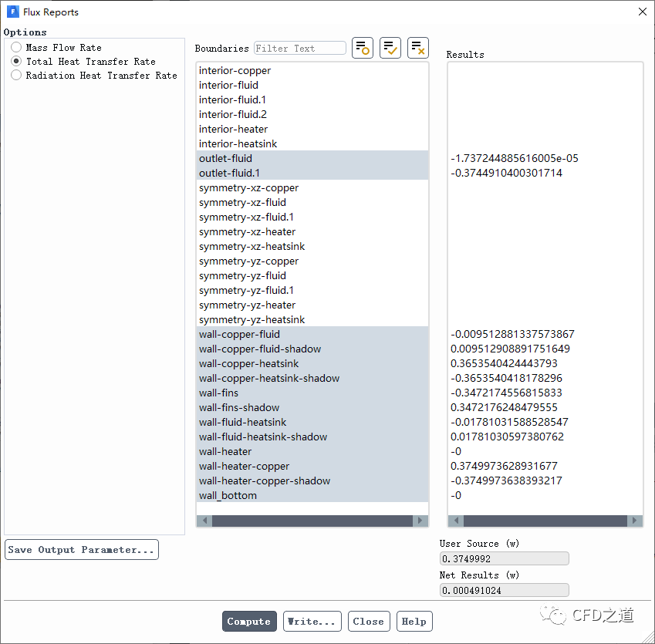Image resolution: width=655 pixels, height=644 pixels.
Task: Click the select all boundaries icon
Action: pyautogui.click(x=390, y=49)
